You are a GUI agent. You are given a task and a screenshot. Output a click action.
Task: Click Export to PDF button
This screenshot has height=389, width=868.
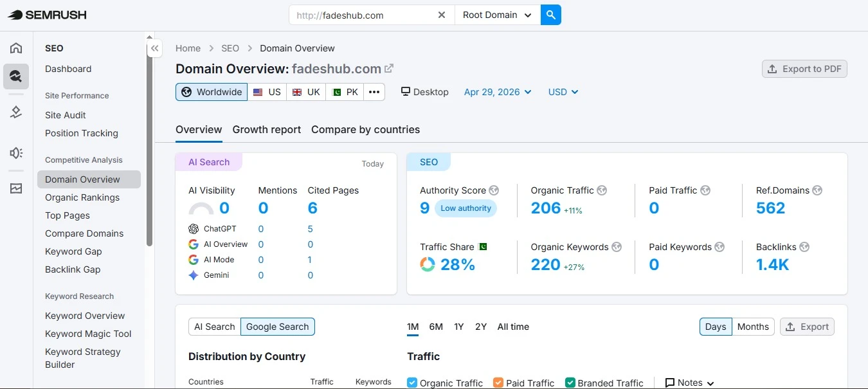click(x=804, y=69)
